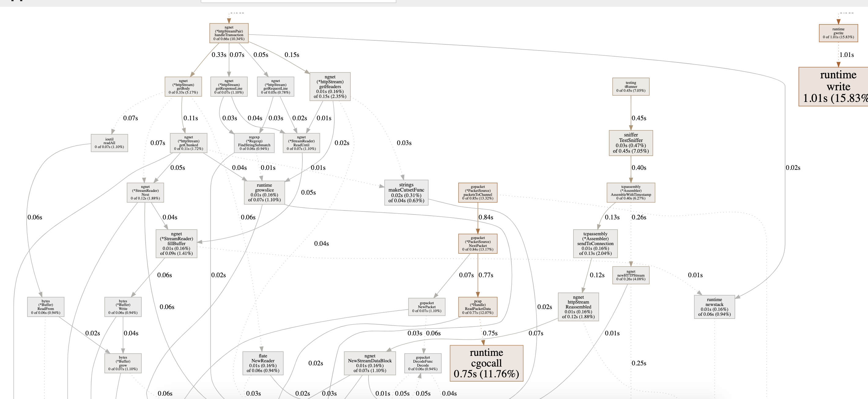Select the StreamReader fillBuffer node
Image resolution: width=868 pixels, height=399 pixels.
click(176, 244)
